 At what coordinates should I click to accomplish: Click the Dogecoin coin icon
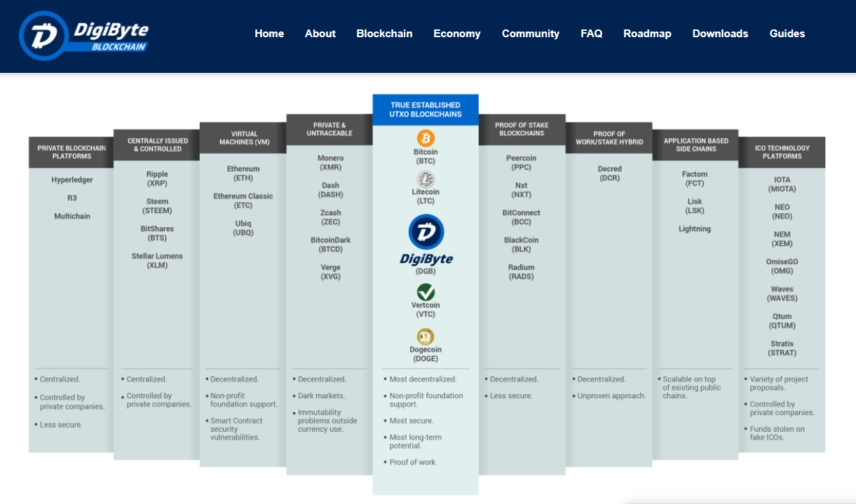tap(426, 336)
